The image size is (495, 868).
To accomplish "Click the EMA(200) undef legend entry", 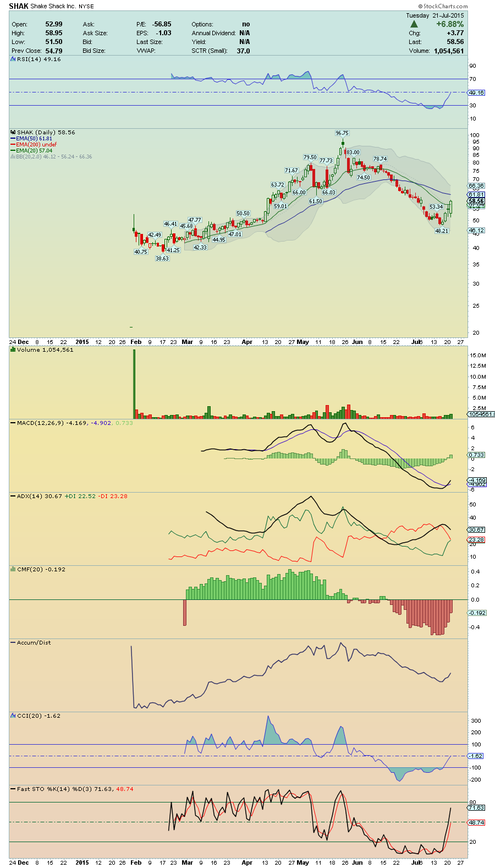I will pos(34,144).
